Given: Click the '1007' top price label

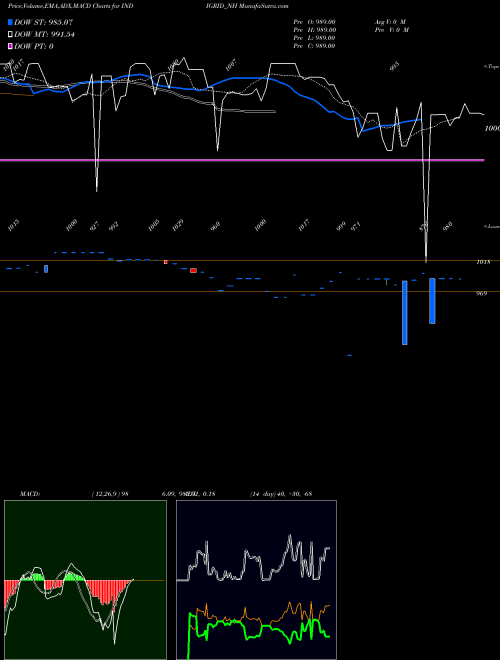Looking at the screenshot, I should (x=230, y=65).
